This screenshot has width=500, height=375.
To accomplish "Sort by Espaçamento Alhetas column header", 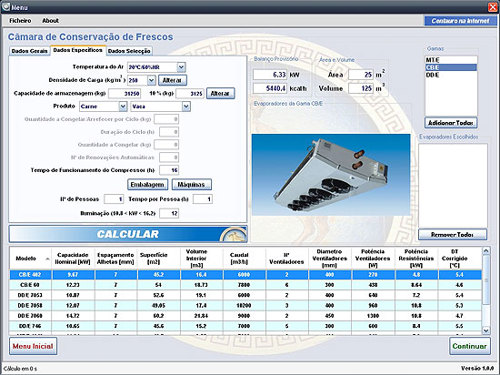I will [x=116, y=258].
